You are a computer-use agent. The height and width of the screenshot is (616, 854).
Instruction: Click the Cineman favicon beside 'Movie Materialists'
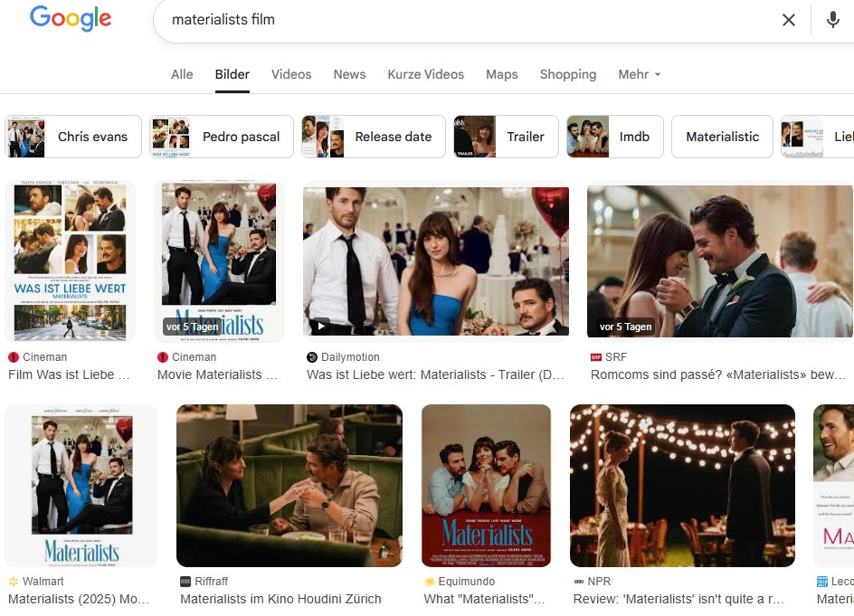tap(163, 357)
